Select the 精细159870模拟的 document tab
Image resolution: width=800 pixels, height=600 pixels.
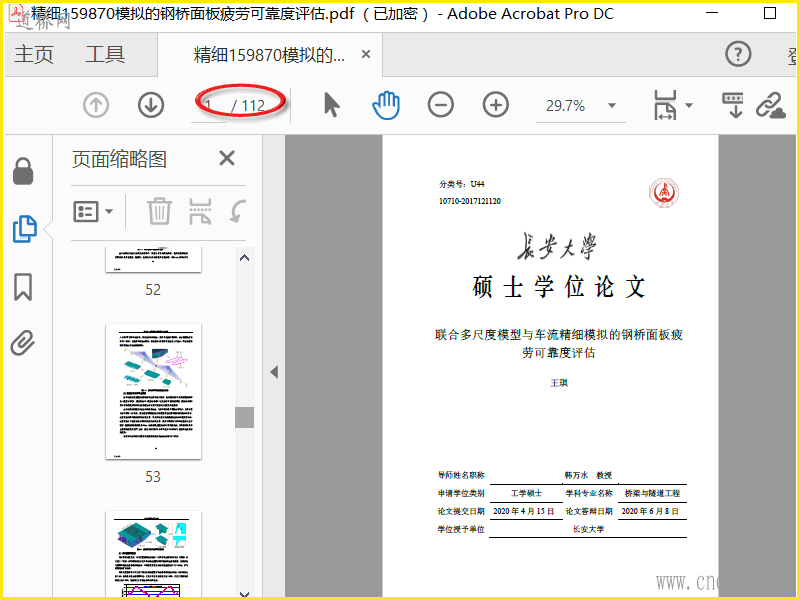click(x=269, y=55)
